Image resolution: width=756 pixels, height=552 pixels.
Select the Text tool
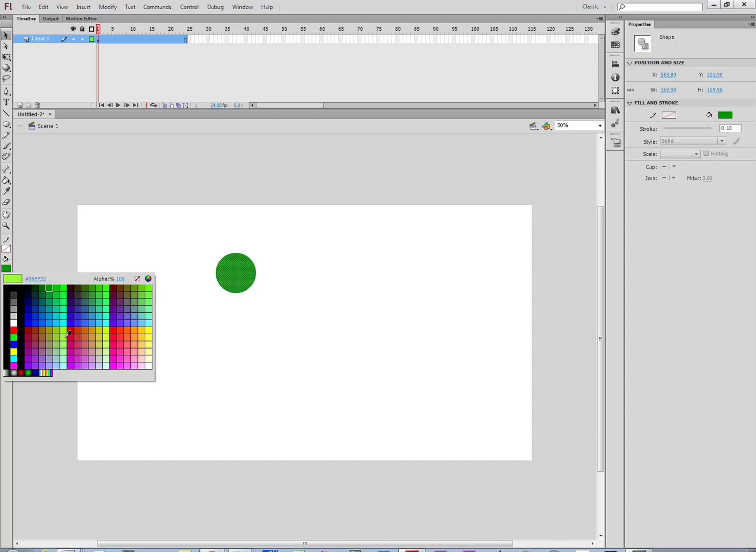6,102
